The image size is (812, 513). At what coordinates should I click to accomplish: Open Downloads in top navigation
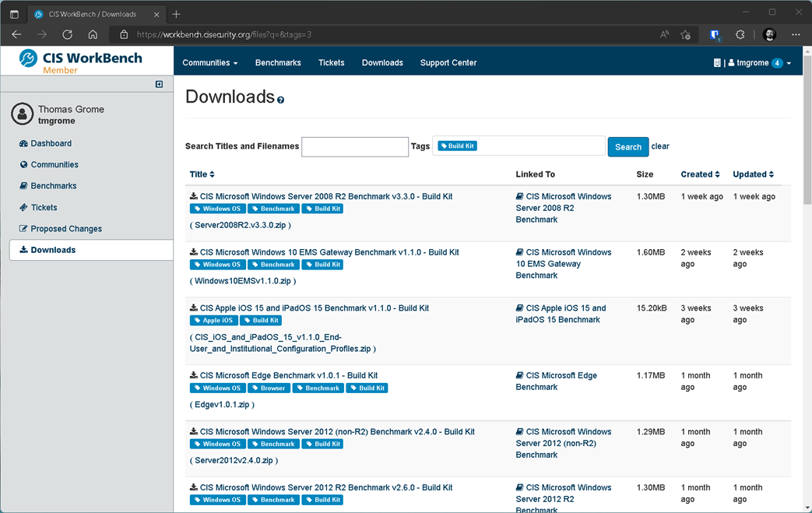(382, 62)
